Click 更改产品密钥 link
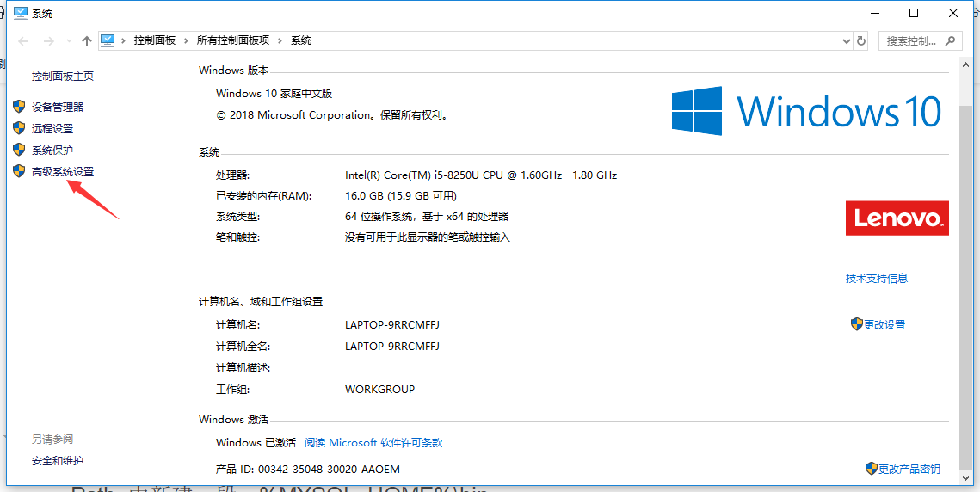This screenshot has height=492, width=980. pos(909,469)
